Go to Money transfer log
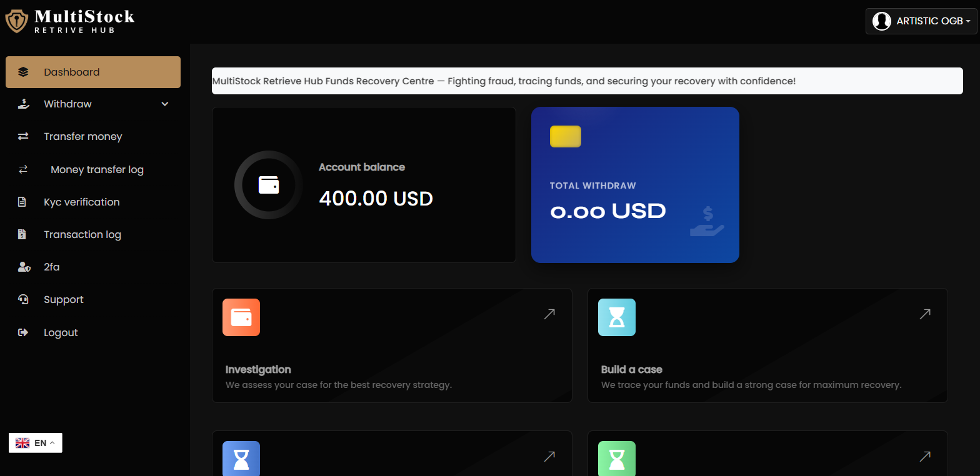 pos(97,170)
